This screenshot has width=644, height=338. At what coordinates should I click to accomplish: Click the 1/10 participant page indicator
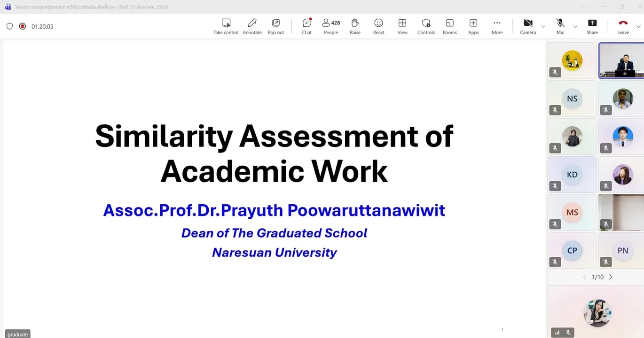(597, 277)
